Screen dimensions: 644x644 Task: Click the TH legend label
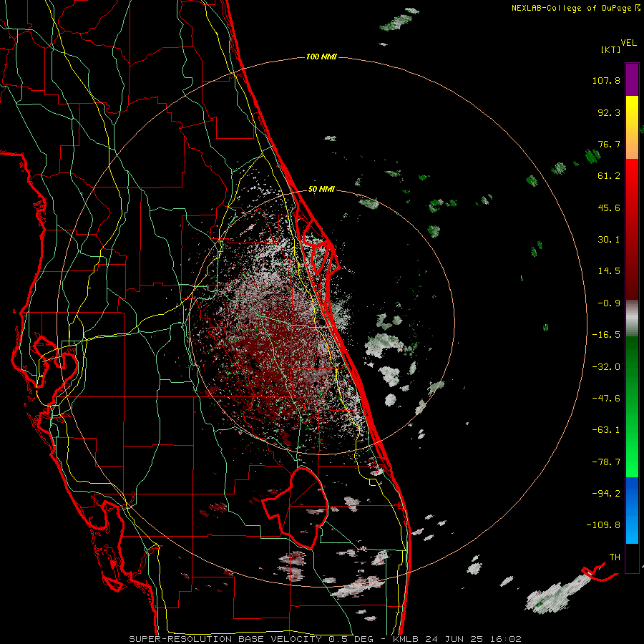(x=615, y=557)
